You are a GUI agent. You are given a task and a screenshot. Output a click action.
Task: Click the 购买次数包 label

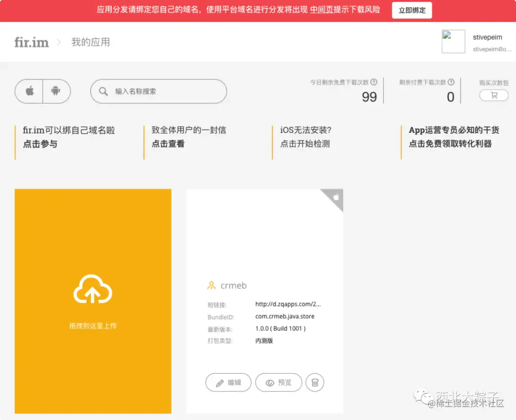click(494, 83)
